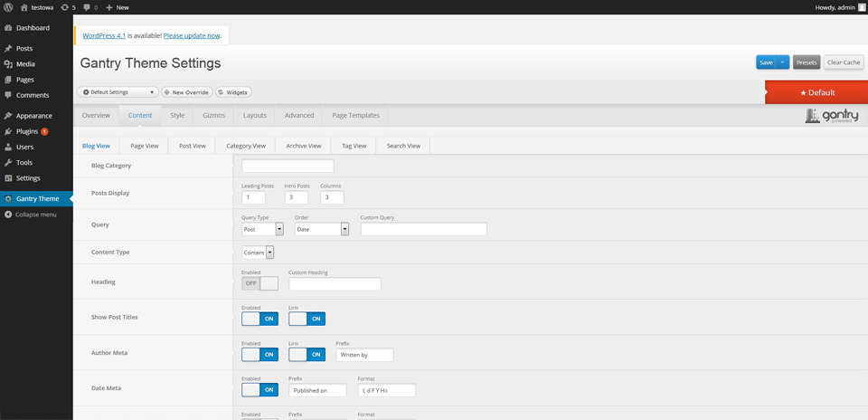The image size is (868, 420).
Task: Click the plus icon on New Override
Action: click(x=167, y=92)
